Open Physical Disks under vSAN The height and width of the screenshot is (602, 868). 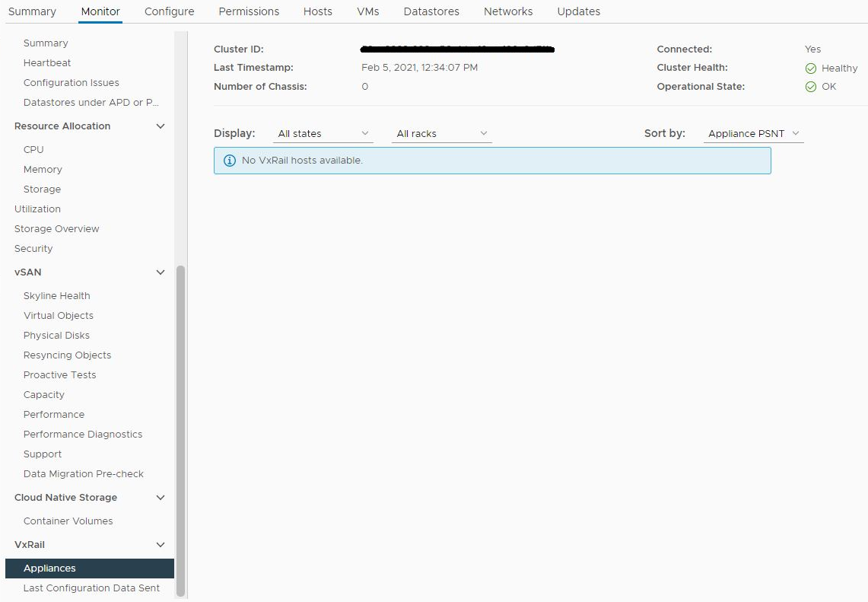pyautogui.click(x=56, y=336)
